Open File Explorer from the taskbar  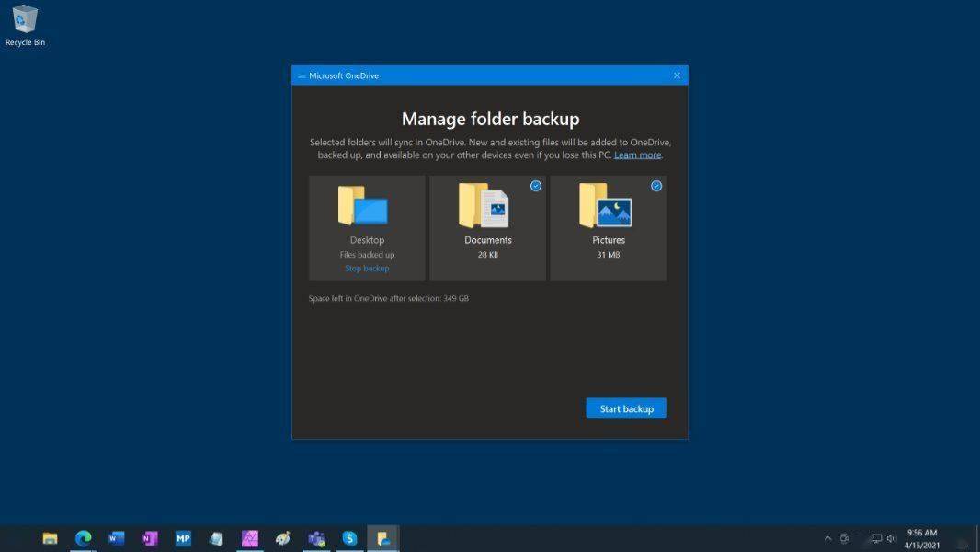[x=50, y=538]
